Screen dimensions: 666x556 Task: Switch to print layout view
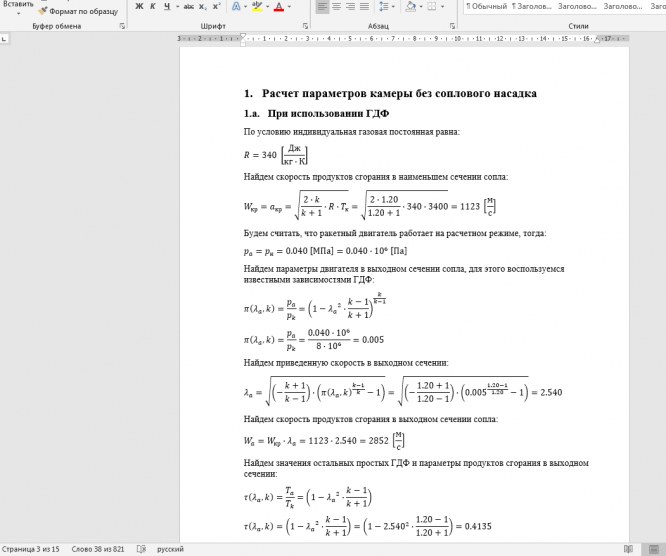(654, 549)
